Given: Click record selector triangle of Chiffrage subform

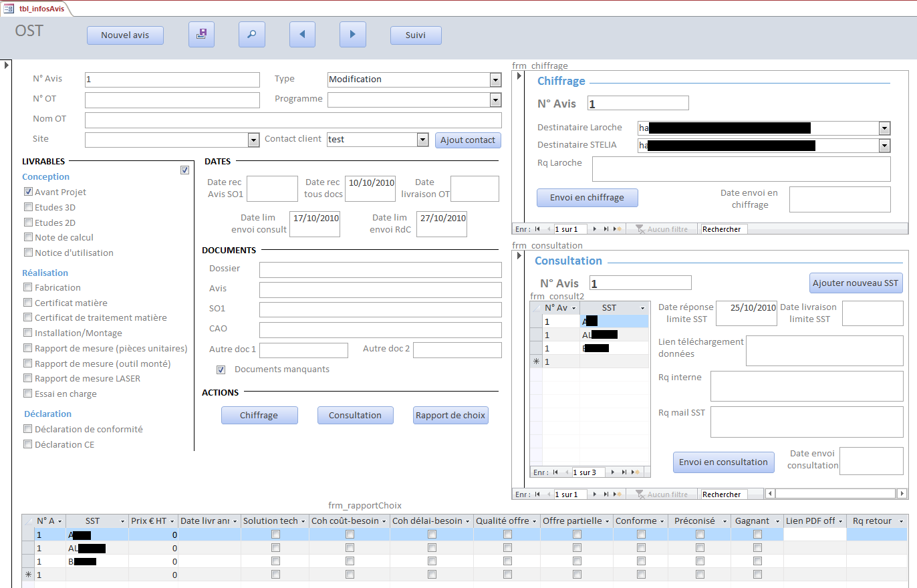Looking at the screenshot, I should pos(519,76).
